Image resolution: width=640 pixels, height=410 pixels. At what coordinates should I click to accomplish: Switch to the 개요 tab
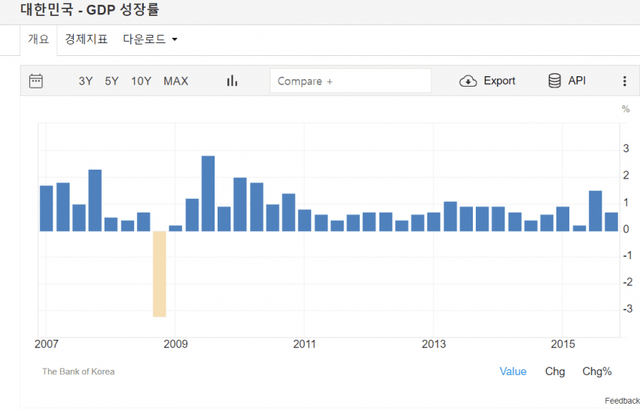[x=38, y=40]
